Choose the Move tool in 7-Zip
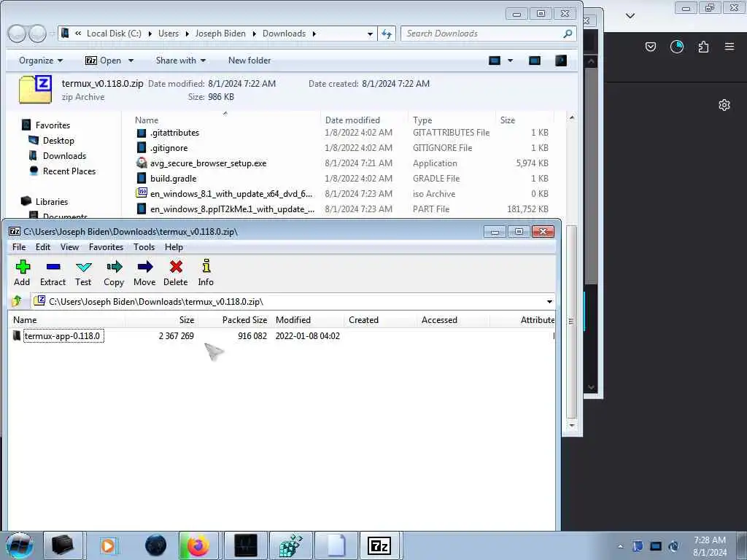This screenshot has width=747, height=560. pos(144,273)
